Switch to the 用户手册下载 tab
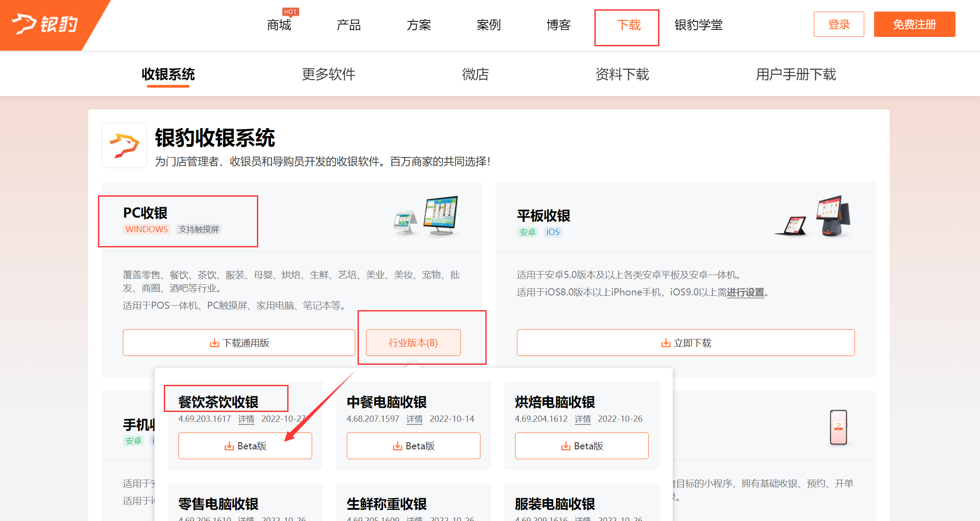This screenshot has width=980, height=521. point(796,74)
